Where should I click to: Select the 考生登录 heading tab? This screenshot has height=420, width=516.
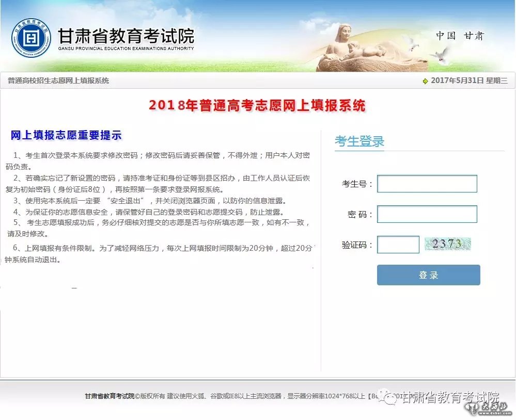coord(359,141)
